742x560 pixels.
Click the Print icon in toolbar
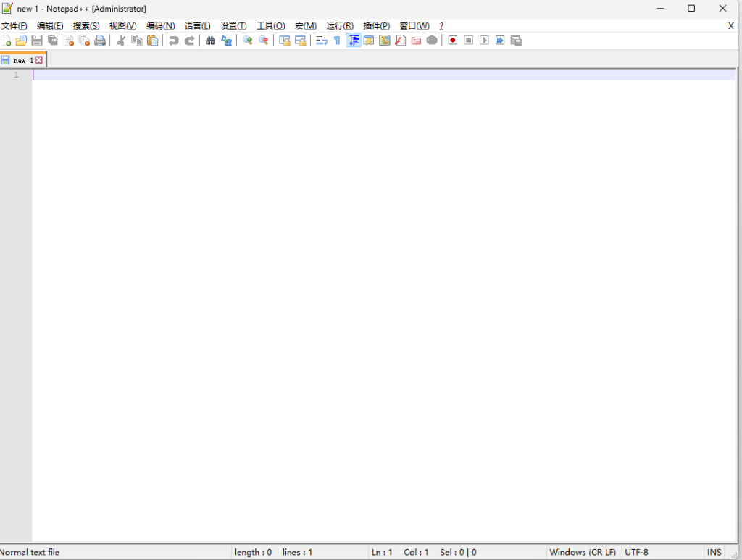pos(100,41)
